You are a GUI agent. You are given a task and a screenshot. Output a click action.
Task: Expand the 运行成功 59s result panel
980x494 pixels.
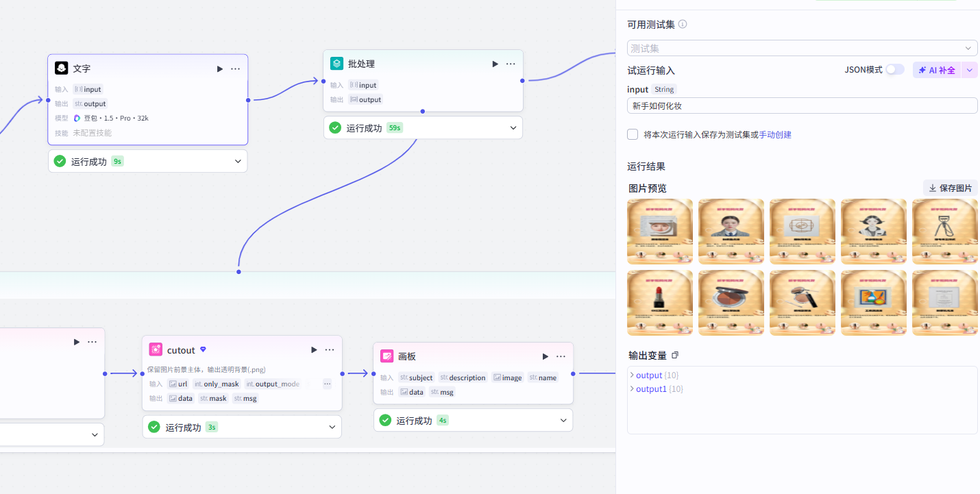click(x=513, y=127)
